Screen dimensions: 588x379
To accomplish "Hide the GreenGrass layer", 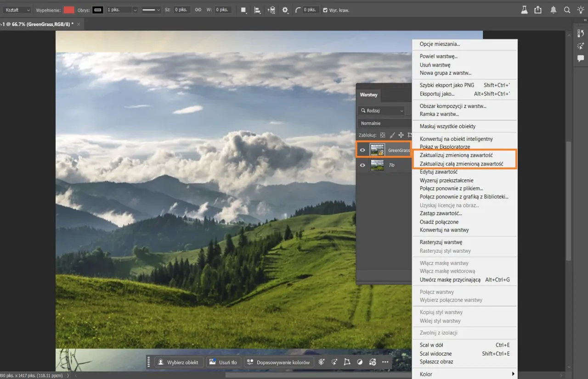I will pos(362,150).
